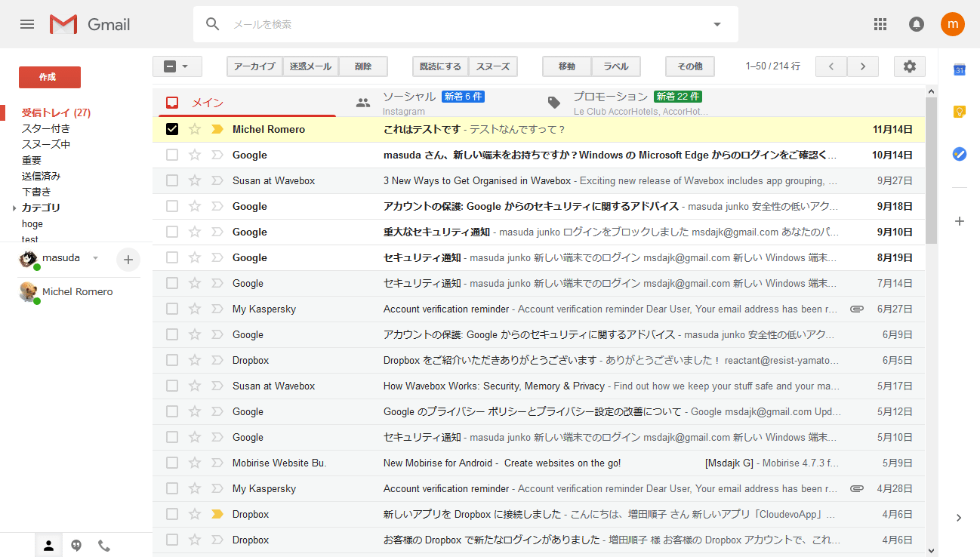Screen dimensions: 980x557
Task: Open the masuda status dropdown arrow
Action: click(x=95, y=258)
